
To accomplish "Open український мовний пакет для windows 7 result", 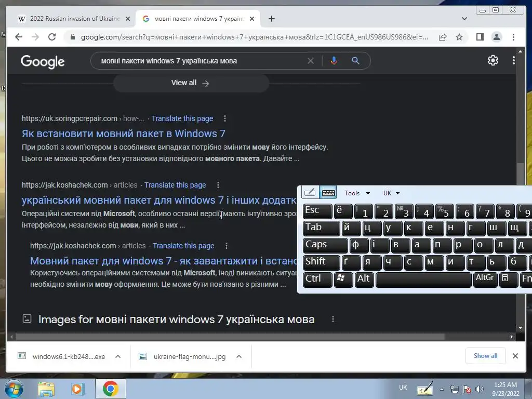I will 159,200.
